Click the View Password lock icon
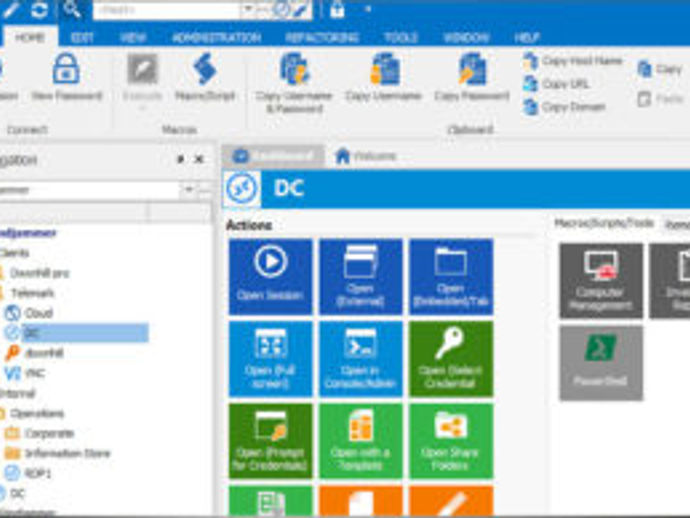690x518 pixels. [x=66, y=69]
